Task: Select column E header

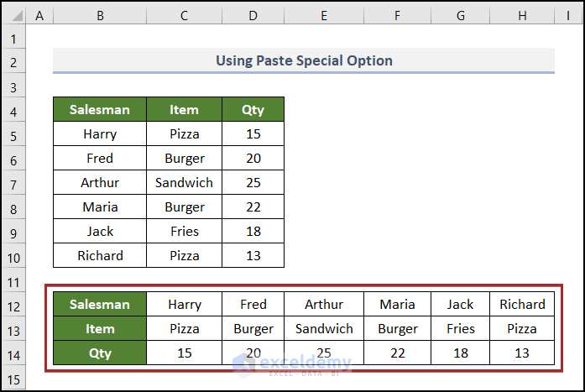Action: click(x=324, y=16)
